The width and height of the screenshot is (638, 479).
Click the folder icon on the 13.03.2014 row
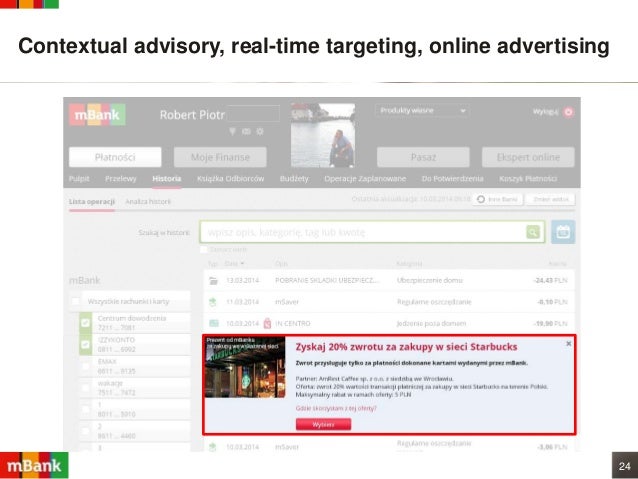click(x=213, y=280)
